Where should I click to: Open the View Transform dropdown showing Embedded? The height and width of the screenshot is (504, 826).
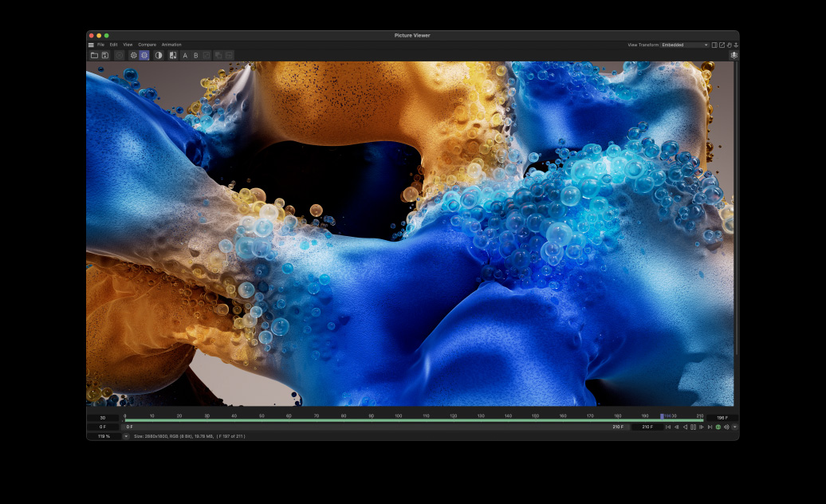(x=684, y=45)
